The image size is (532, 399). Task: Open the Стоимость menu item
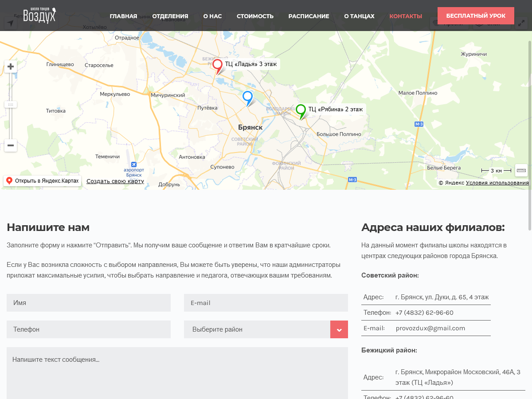tap(255, 16)
